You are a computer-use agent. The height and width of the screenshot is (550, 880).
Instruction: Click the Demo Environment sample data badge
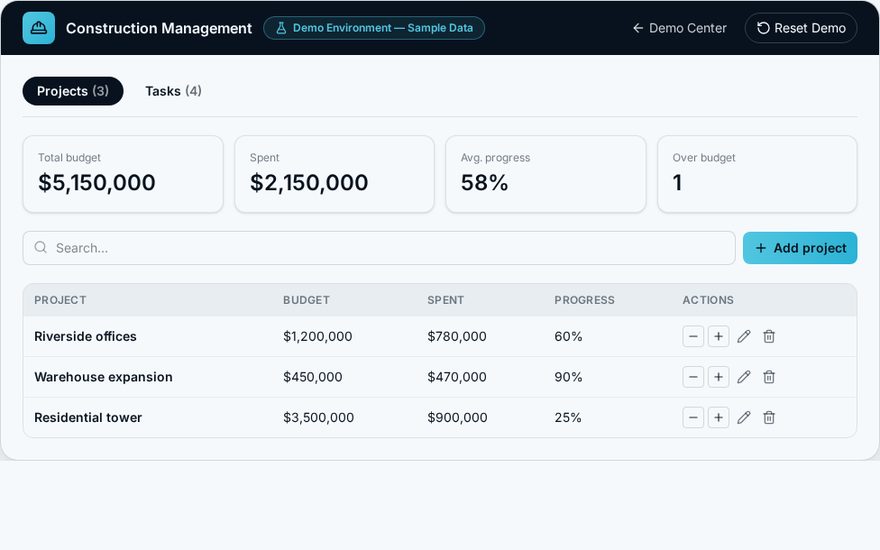coord(374,28)
